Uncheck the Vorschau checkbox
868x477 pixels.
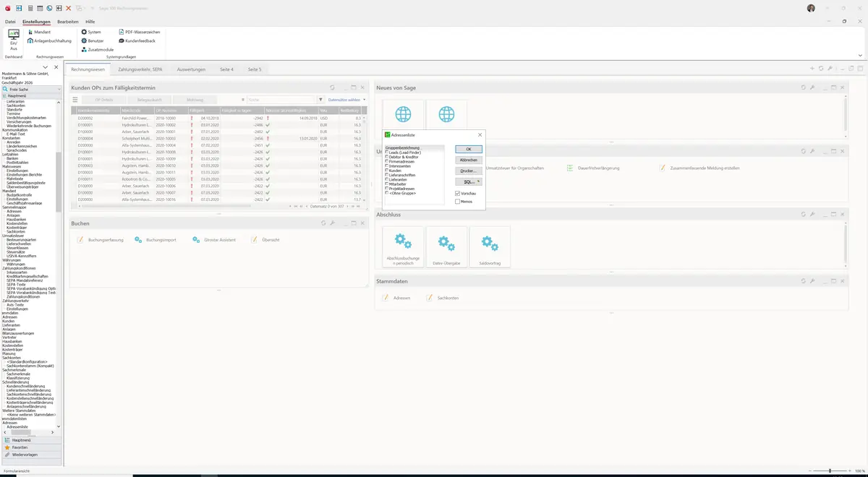click(x=458, y=194)
